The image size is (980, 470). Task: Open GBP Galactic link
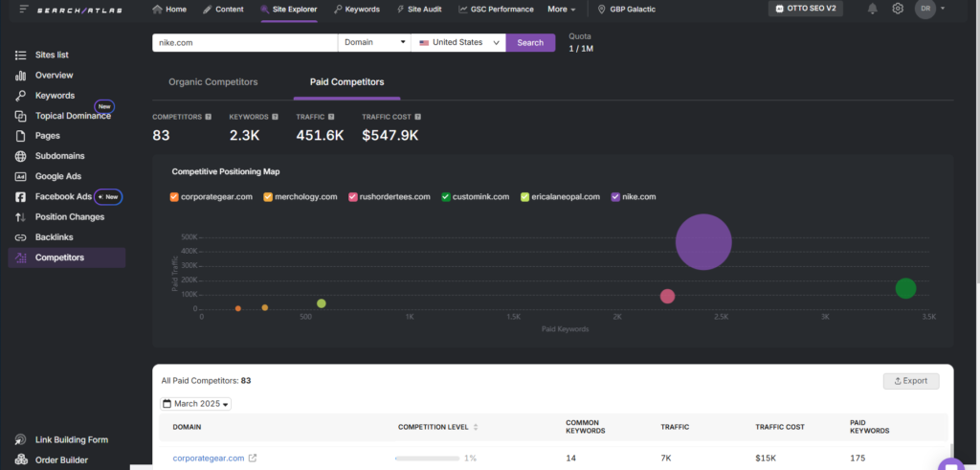pyautogui.click(x=627, y=10)
